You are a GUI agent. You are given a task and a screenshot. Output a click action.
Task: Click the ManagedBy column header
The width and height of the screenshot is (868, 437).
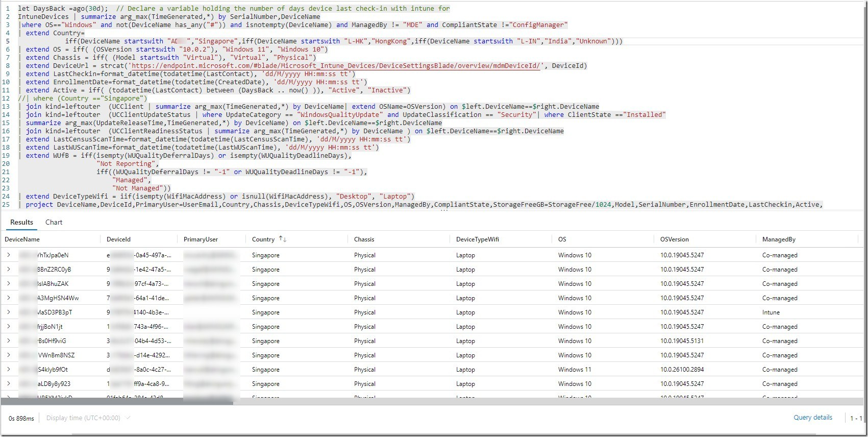(x=779, y=239)
